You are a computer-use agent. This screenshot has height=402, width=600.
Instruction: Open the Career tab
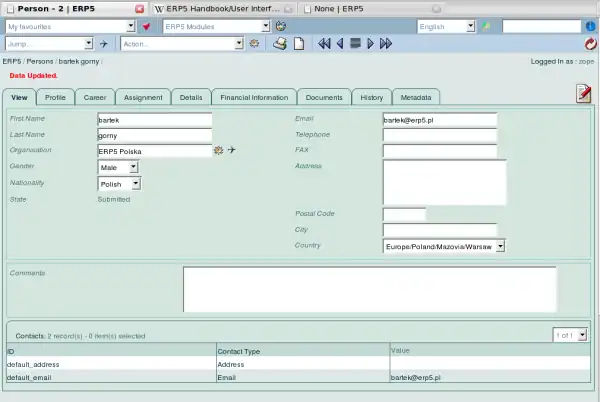95,98
